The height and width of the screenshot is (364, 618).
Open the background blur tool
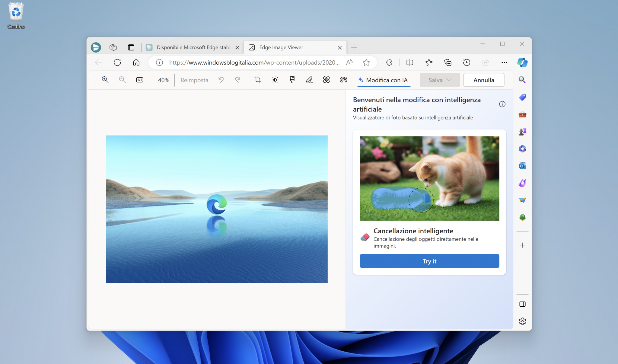pyautogui.click(x=343, y=80)
